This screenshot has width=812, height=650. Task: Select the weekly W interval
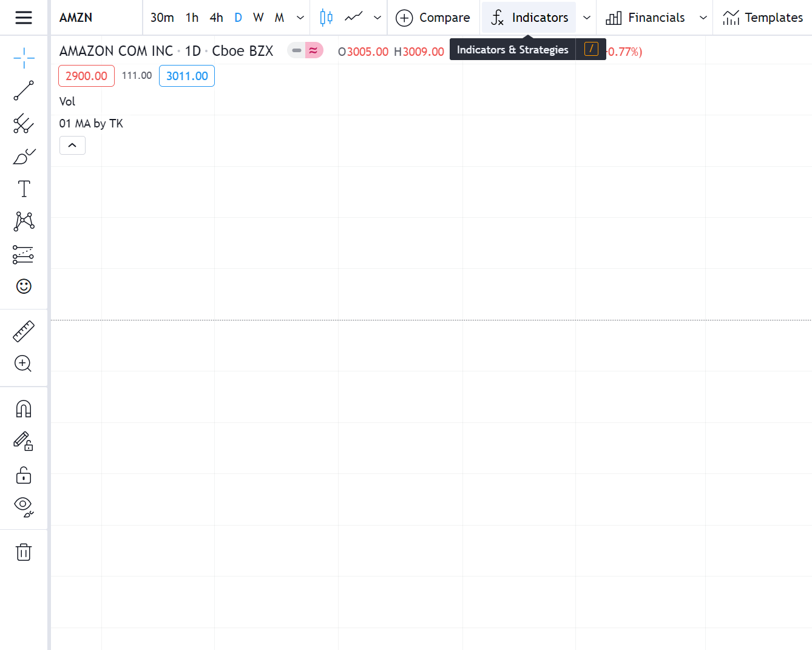point(259,18)
